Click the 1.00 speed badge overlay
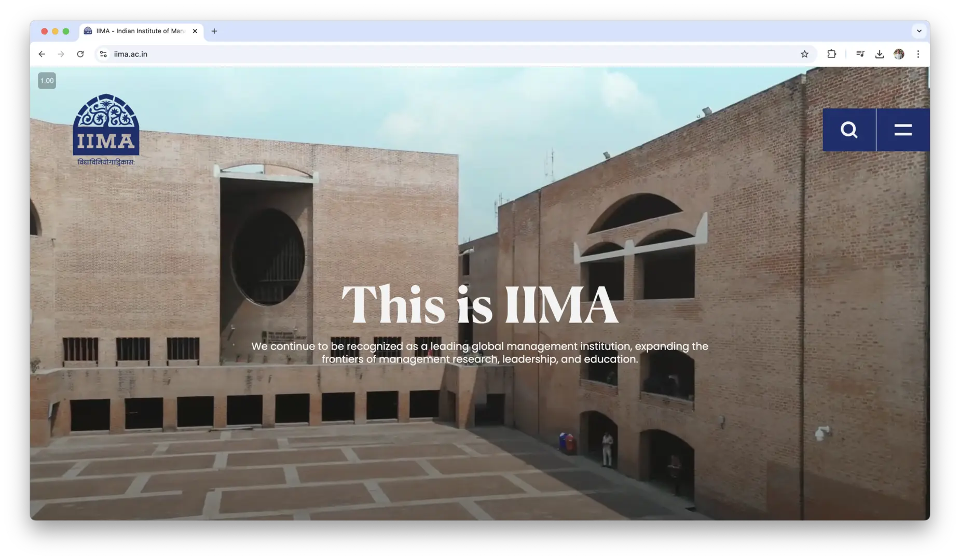 tap(47, 80)
